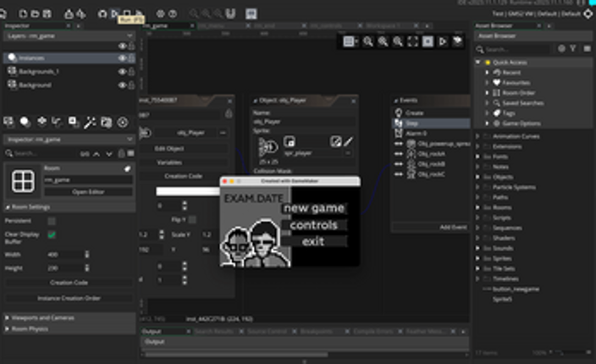Click the magnet snap icon in top toolbar
This screenshot has width=596, height=364.
(x=230, y=14)
